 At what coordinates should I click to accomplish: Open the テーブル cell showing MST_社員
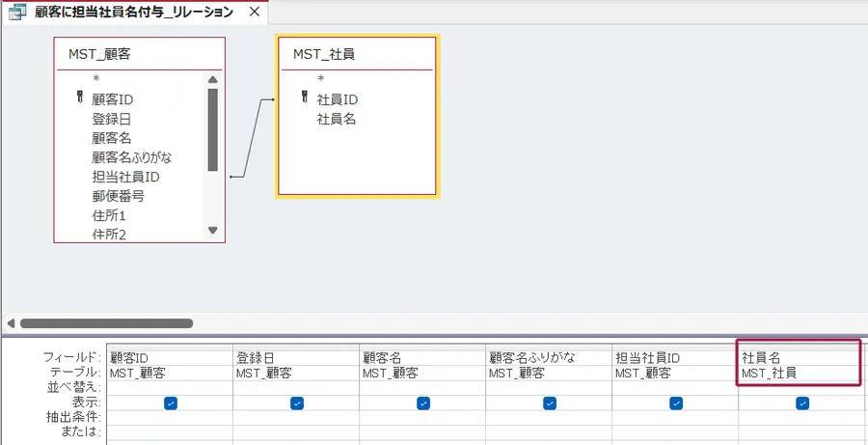[x=798, y=373]
